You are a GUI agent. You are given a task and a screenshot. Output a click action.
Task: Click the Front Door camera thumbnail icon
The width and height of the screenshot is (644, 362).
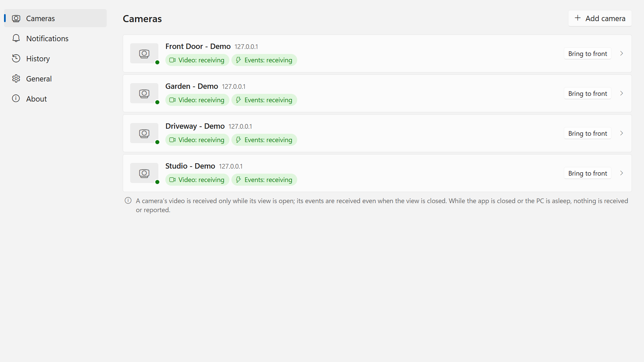tap(144, 54)
